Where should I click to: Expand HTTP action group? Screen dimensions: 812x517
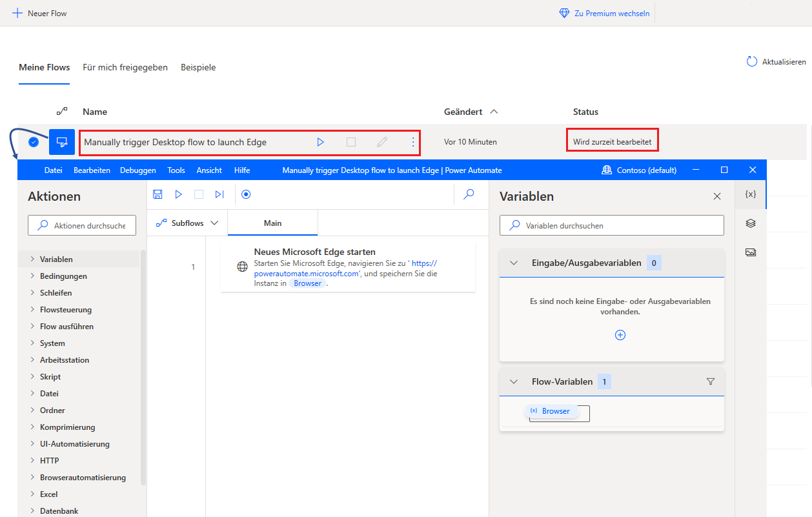pyautogui.click(x=79, y=461)
